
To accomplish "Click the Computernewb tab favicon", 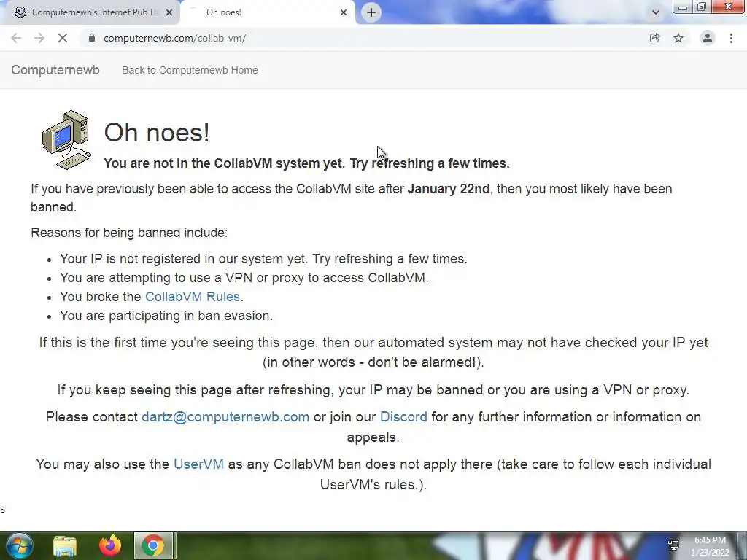I will (x=20, y=12).
